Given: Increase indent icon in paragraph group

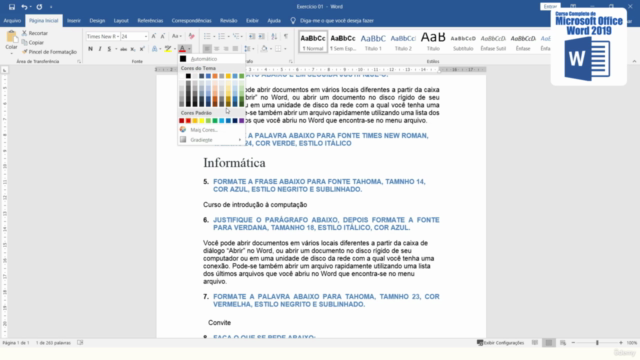Looking at the screenshot, I should point(262,36).
